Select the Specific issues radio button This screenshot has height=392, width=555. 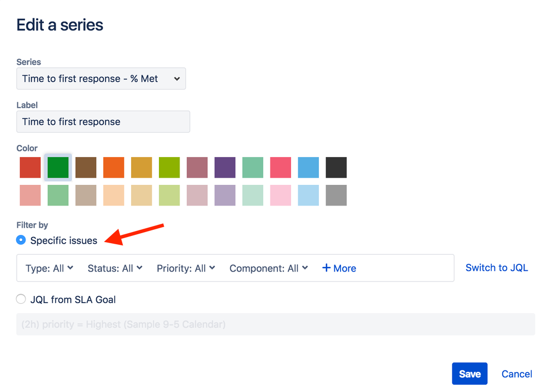[21, 240]
